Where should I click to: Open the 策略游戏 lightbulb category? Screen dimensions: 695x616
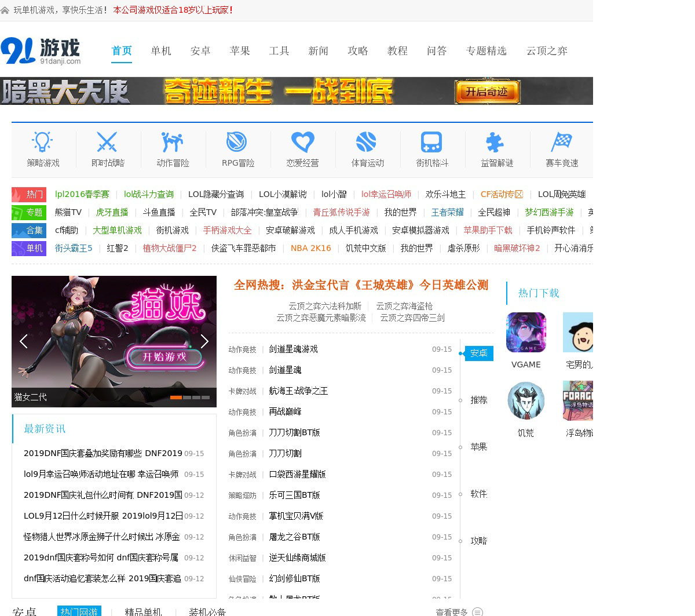pos(43,141)
